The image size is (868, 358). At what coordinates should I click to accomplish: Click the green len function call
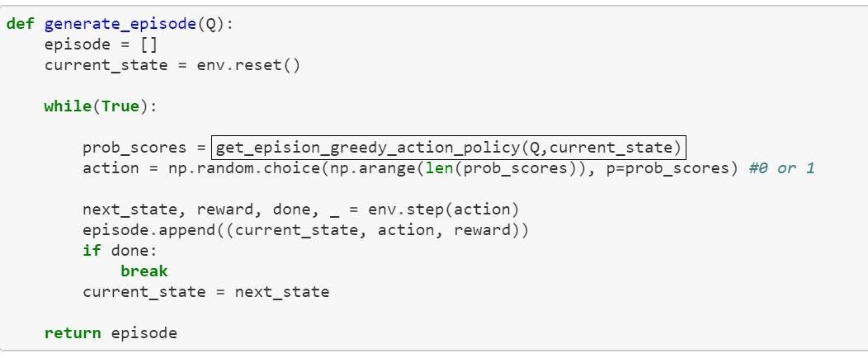pos(438,168)
